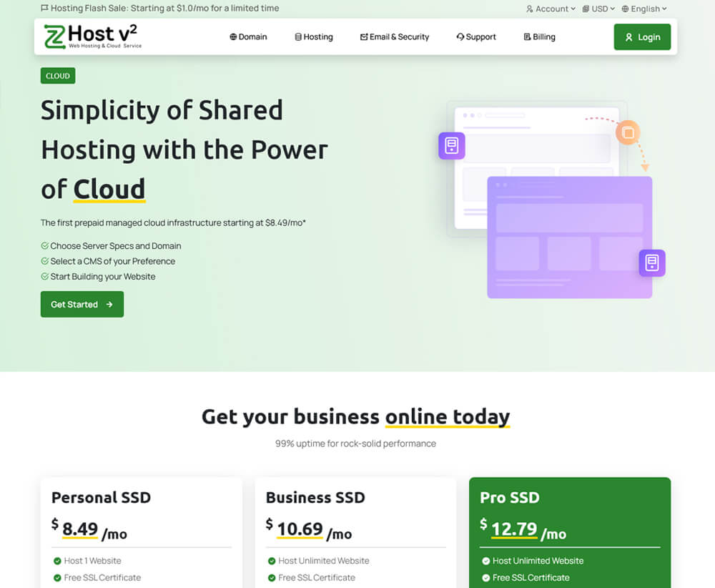Click the invoice icon next to Billing
Screen dimensions: 715x588
click(x=527, y=37)
